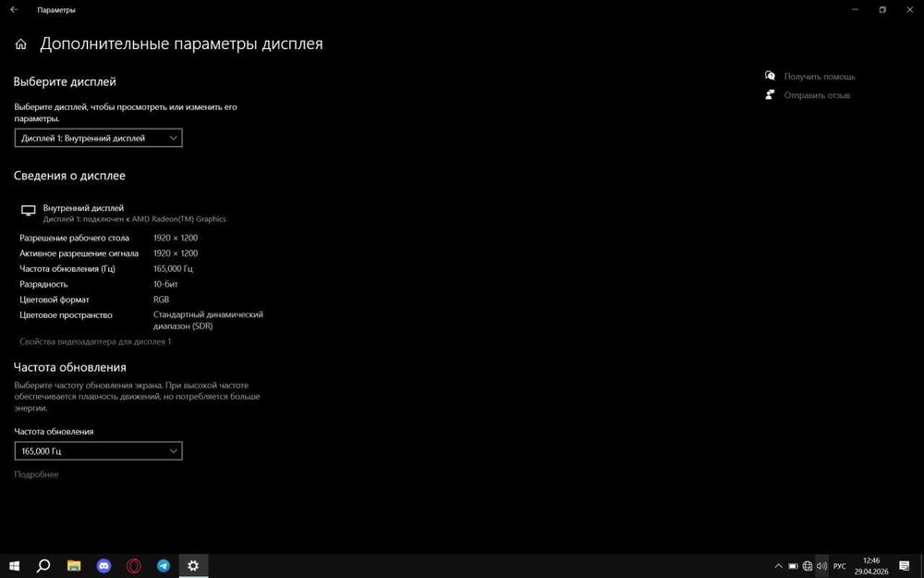
Task: Open taskbar search magnifier
Action: [43, 566]
